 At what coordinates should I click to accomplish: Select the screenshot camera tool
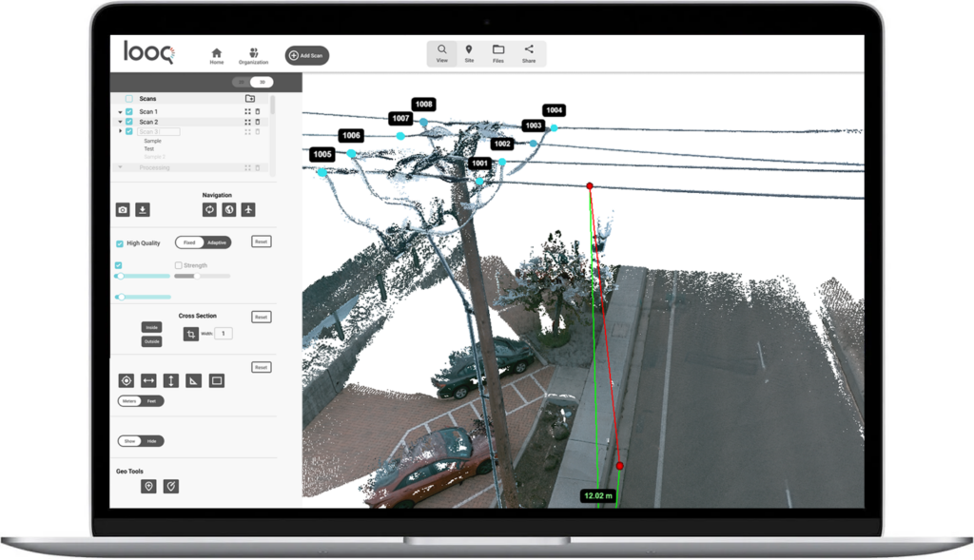tap(123, 209)
